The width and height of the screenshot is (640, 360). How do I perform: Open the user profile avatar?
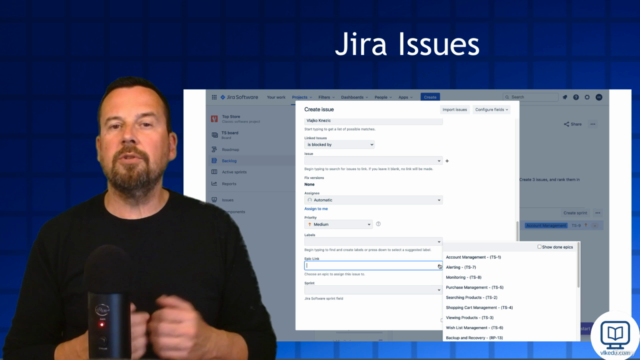point(599,97)
